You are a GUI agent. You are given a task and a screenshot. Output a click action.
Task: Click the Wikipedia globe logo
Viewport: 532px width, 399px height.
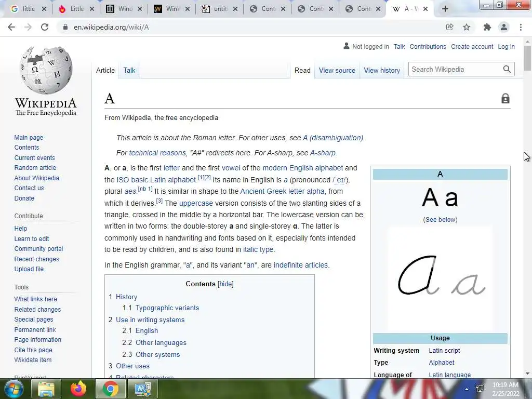46,71
